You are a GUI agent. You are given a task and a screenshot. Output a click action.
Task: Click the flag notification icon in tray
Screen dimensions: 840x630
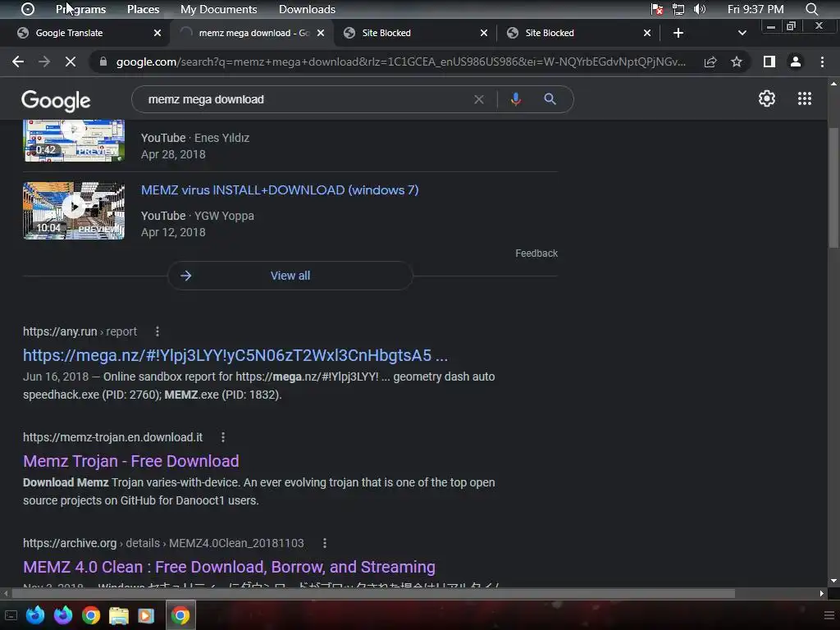[657, 9]
